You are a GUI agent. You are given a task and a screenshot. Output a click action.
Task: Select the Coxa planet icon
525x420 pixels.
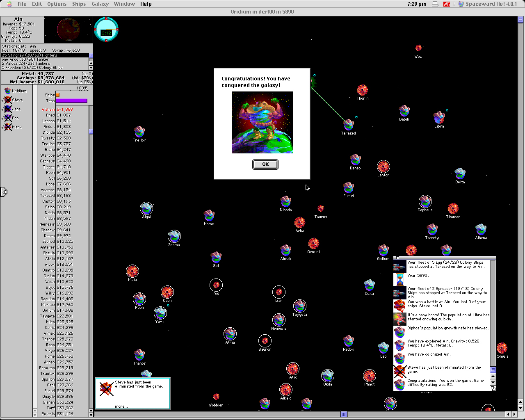370,285
